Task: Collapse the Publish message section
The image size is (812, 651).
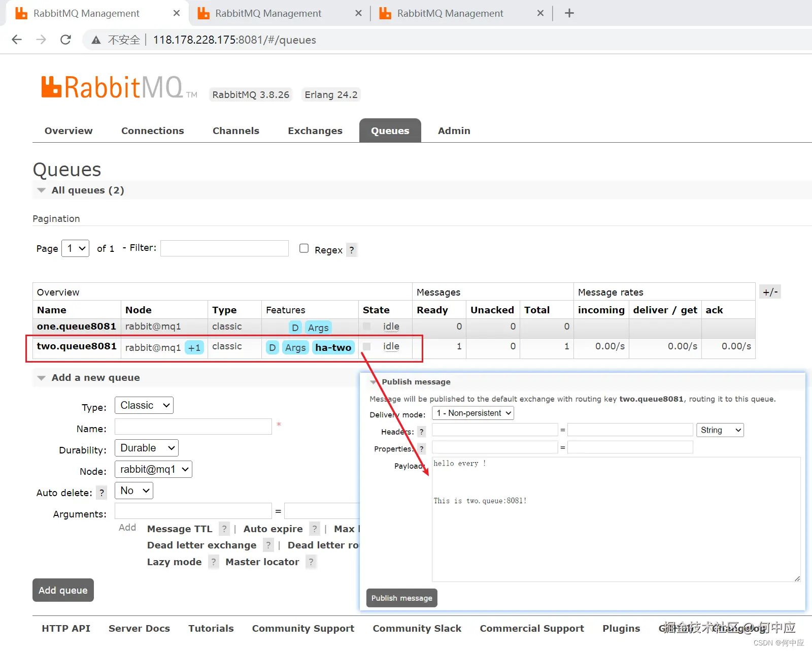Action: [374, 382]
